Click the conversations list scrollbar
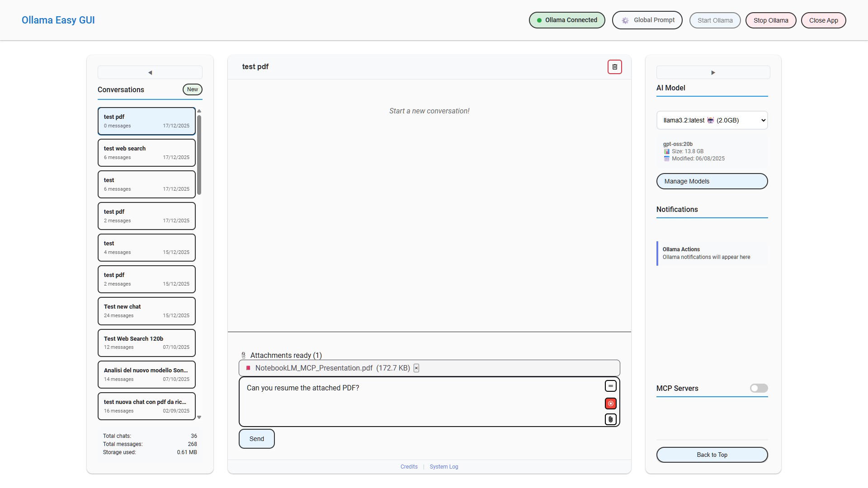 (x=199, y=155)
